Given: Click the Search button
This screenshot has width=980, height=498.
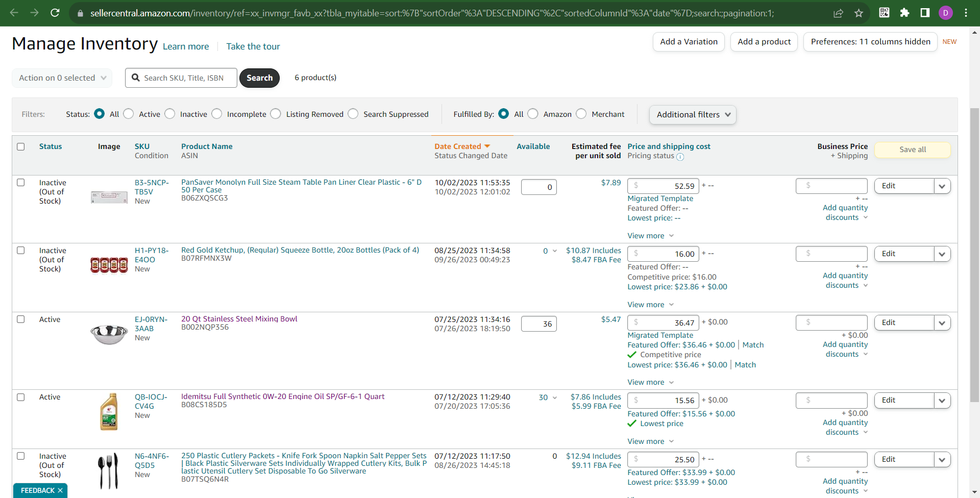Looking at the screenshot, I should [x=259, y=78].
